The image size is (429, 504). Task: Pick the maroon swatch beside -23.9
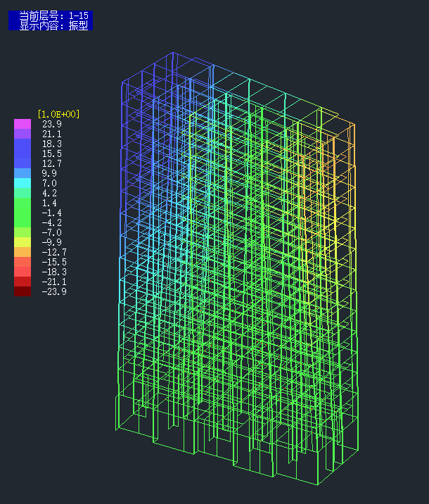(x=23, y=291)
